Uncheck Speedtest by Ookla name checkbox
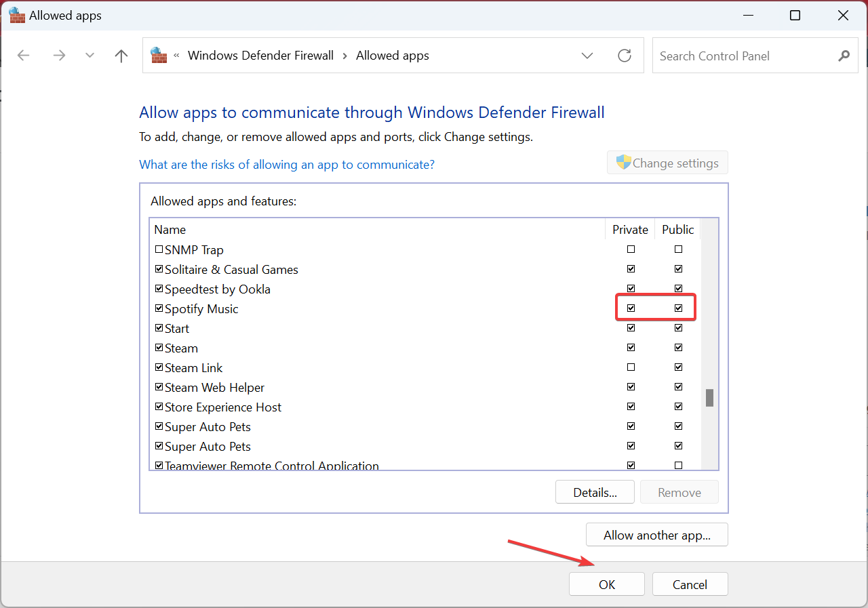Image resolution: width=868 pixels, height=608 pixels. [x=159, y=289]
